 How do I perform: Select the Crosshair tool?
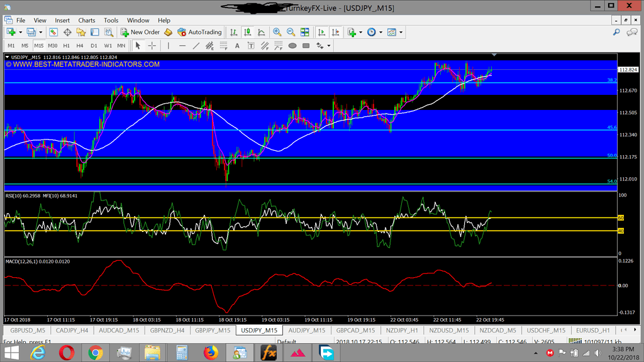(x=152, y=45)
